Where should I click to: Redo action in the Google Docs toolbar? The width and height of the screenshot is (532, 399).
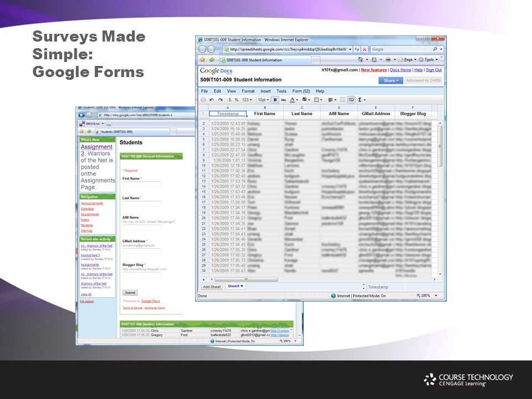220,100
